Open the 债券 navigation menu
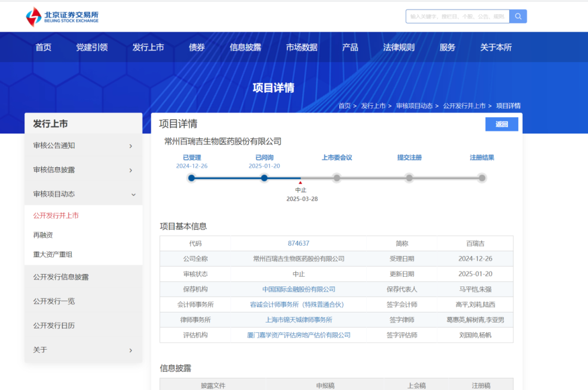 [x=197, y=47]
